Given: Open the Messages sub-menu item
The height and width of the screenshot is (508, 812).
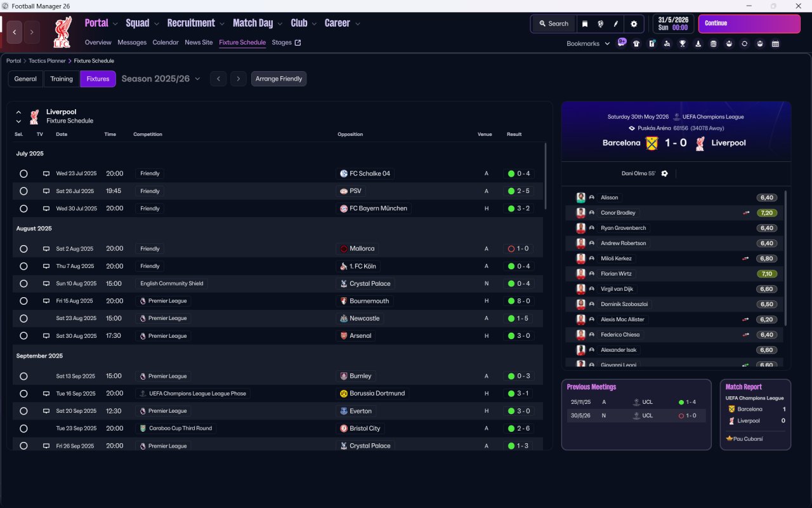Looking at the screenshot, I should click(x=132, y=43).
